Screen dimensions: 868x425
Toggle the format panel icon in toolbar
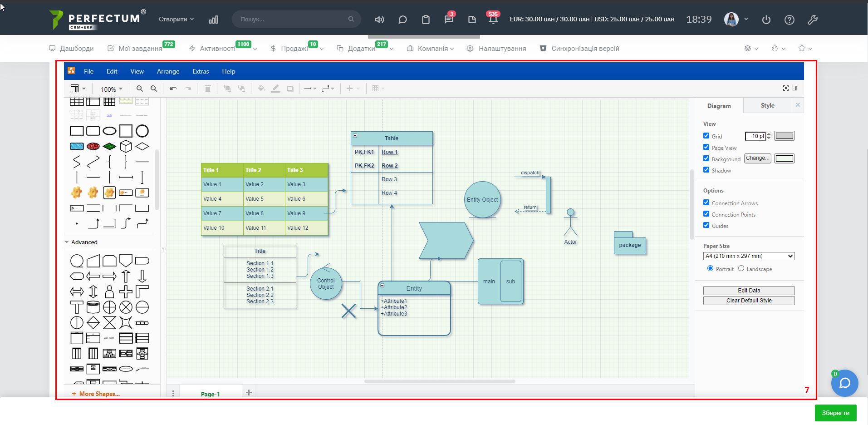click(795, 88)
